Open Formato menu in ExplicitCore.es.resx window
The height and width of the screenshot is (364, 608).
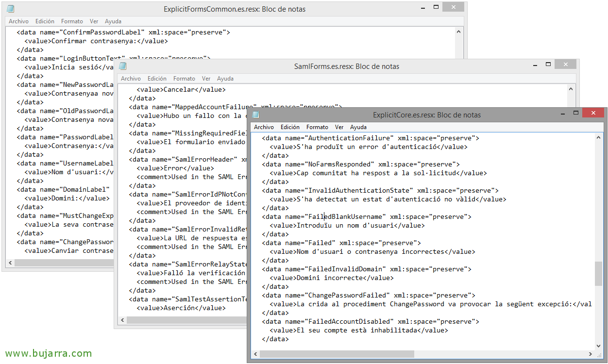(x=317, y=127)
